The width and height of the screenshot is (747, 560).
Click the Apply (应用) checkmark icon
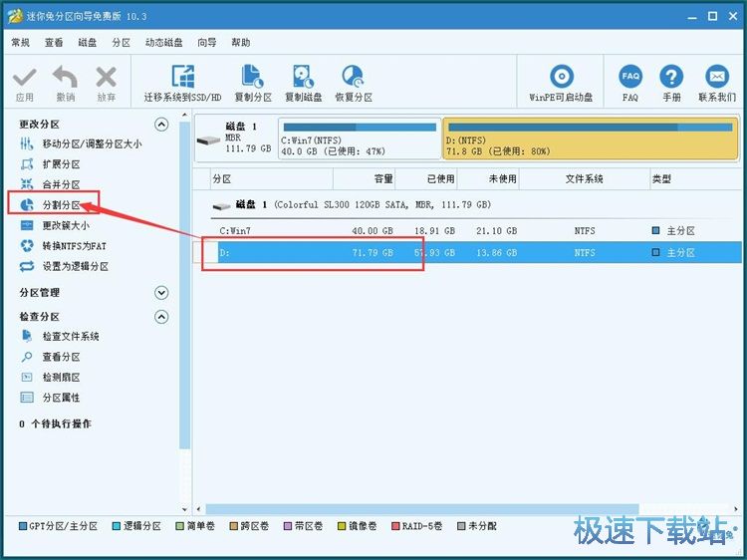tap(24, 78)
